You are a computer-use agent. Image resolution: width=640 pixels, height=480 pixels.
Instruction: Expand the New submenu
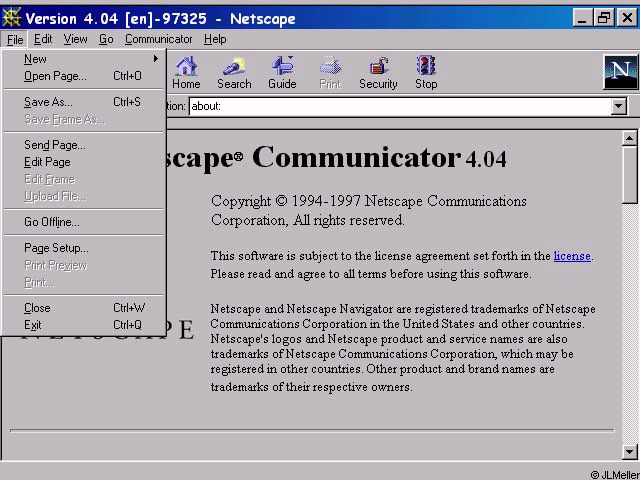click(x=84, y=59)
